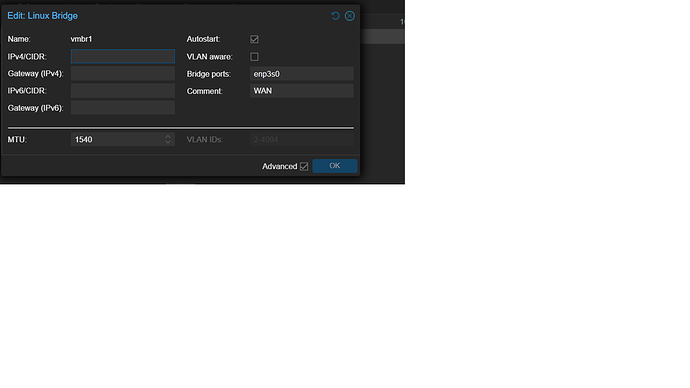
Task: Click the Autostart label
Action: pos(203,39)
